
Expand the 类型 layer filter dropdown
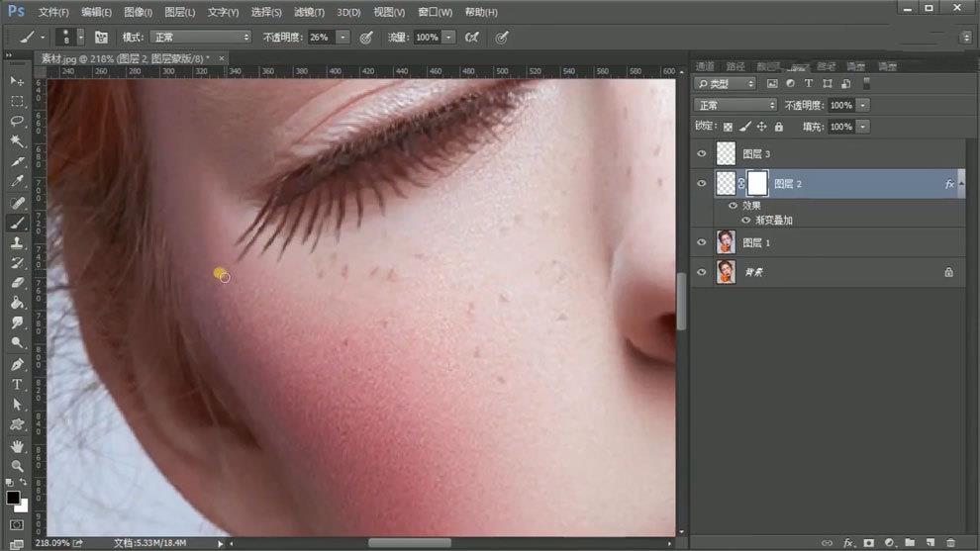(725, 84)
